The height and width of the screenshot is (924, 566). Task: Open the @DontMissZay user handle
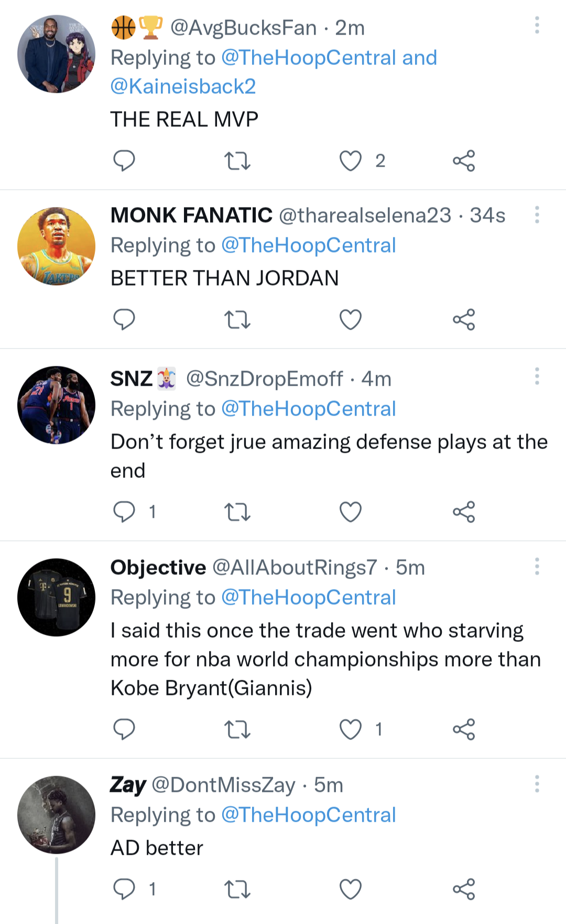coord(223,785)
